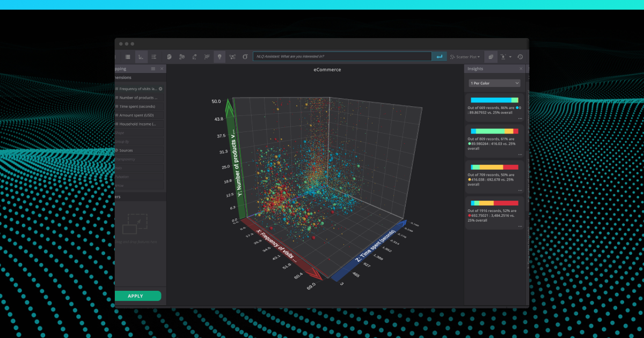Click the clustering icon in toolbar
This screenshot has width=644, height=338.
click(182, 56)
